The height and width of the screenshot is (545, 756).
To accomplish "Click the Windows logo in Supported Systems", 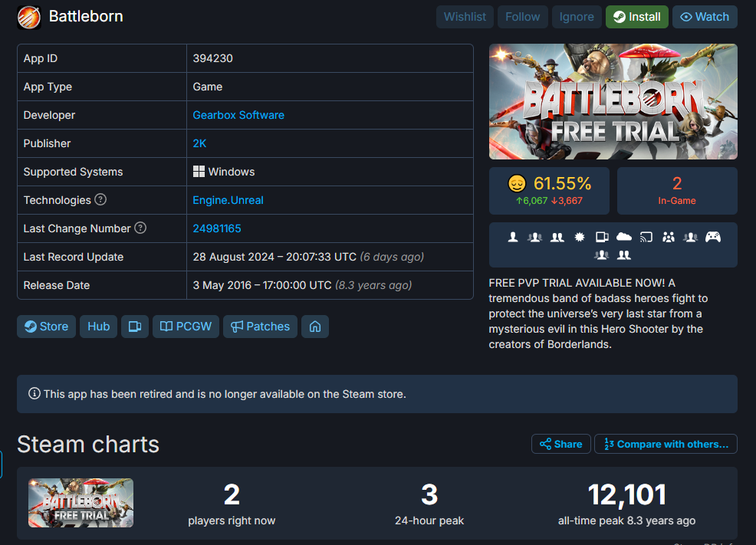I will coord(199,172).
